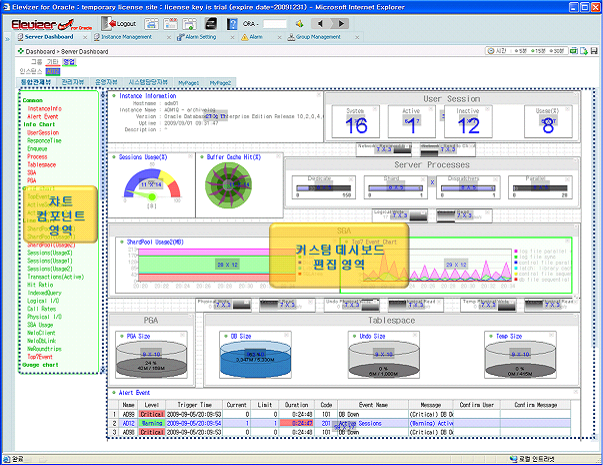Open the MyPage2 dashboard tab
603x465 pixels.
[220, 82]
